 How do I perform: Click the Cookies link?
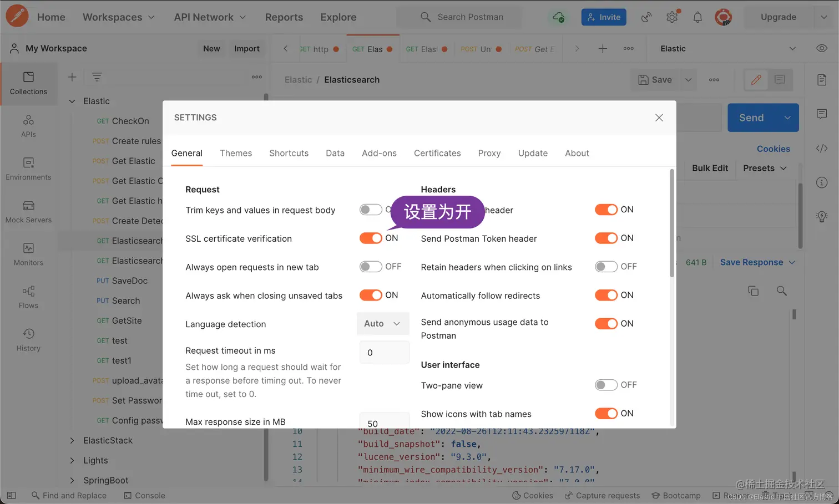click(x=773, y=149)
